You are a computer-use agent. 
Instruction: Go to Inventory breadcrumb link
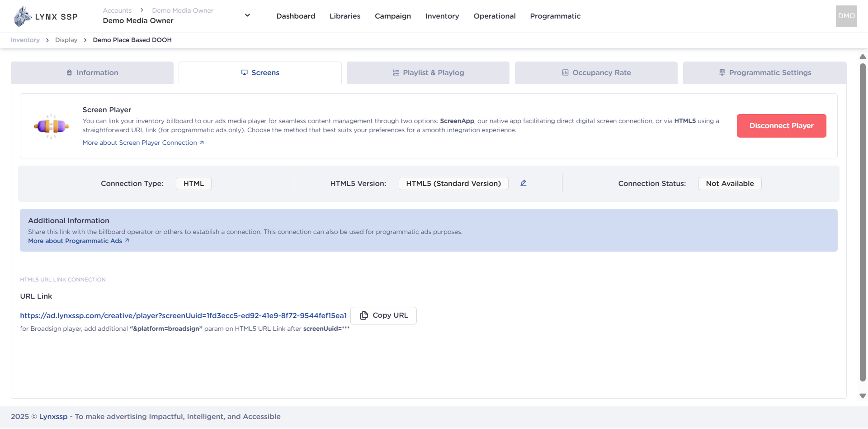pos(25,40)
